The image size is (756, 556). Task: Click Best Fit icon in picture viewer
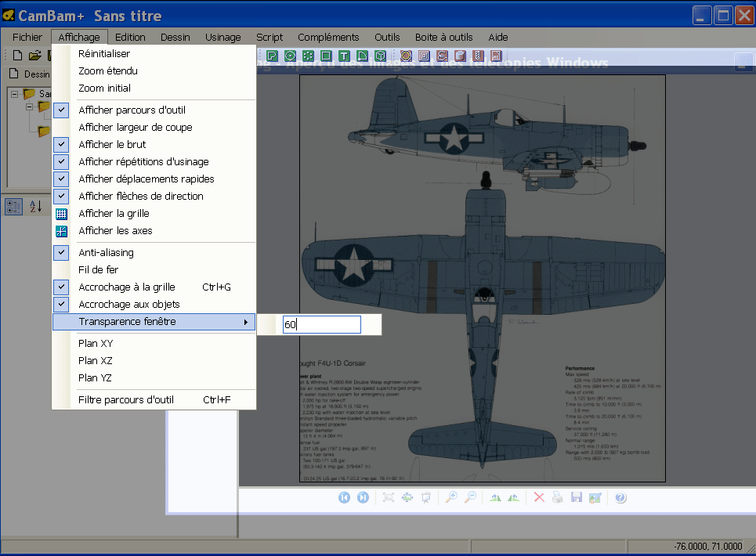click(389, 498)
